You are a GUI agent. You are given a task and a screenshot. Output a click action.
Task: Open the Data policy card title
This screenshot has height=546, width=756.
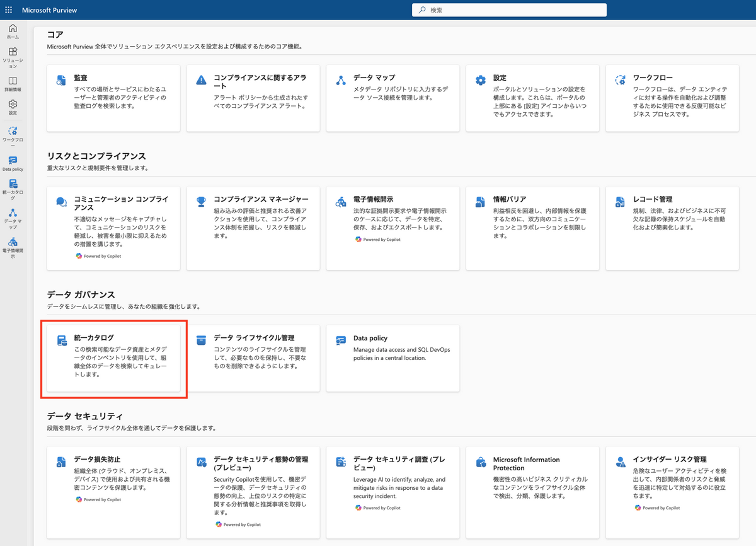tap(370, 338)
